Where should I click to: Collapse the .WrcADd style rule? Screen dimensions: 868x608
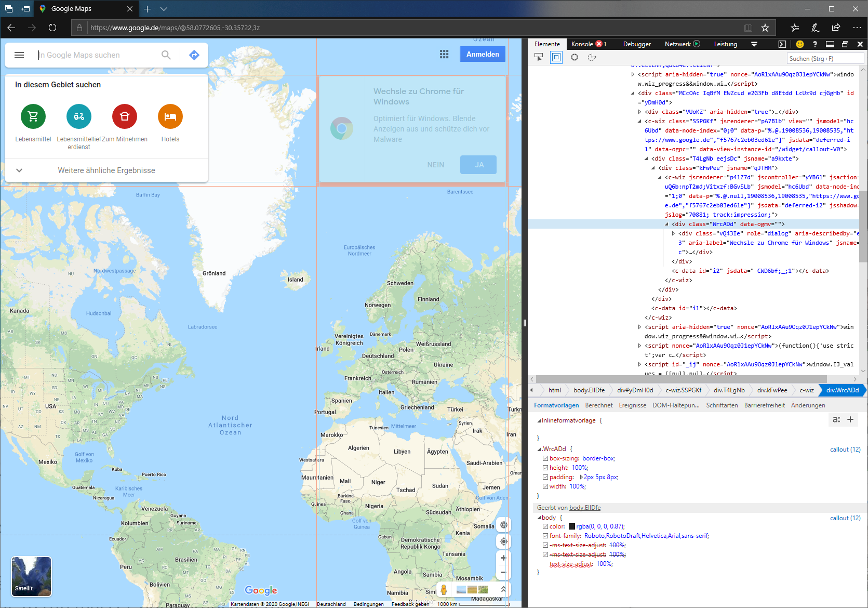tap(539, 449)
